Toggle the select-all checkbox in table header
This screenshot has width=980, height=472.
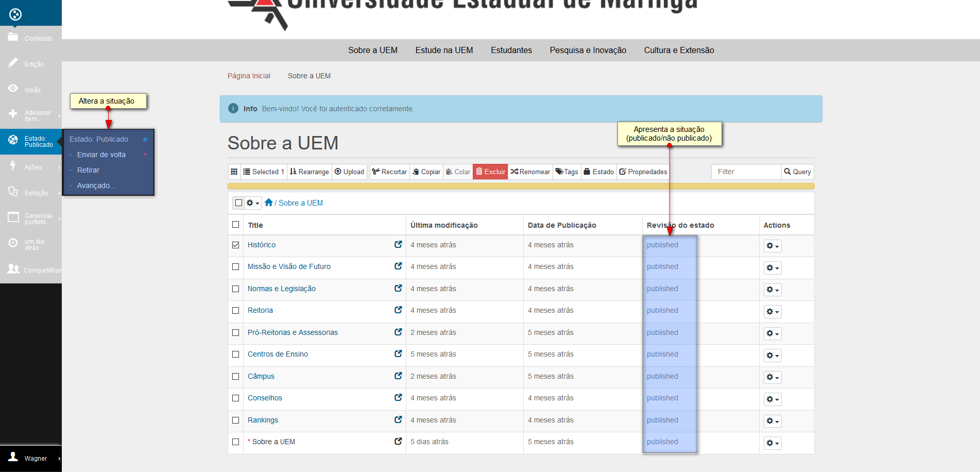point(236,225)
